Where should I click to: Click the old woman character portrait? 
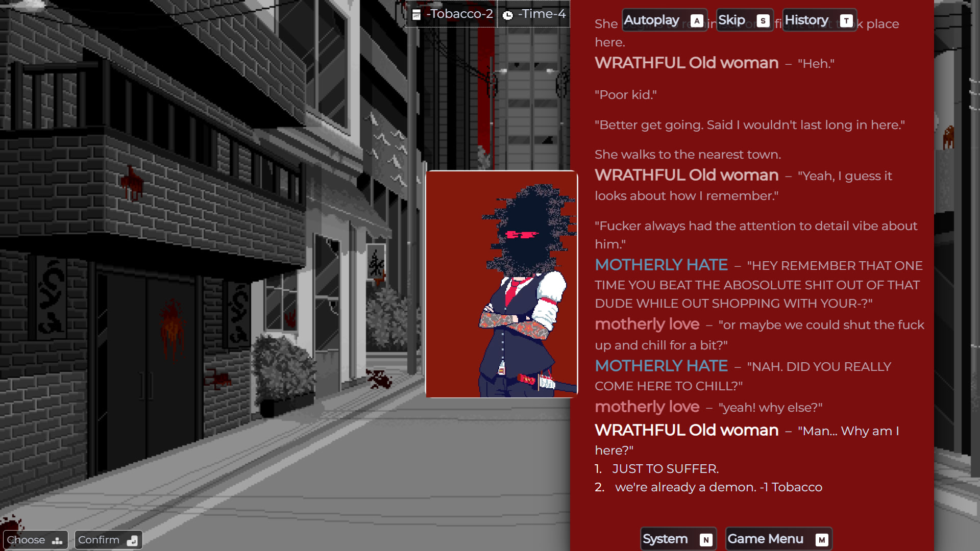pos(502,284)
